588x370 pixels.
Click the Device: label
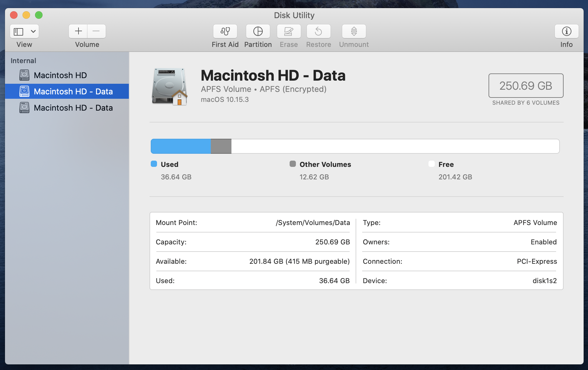coord(375,281)
